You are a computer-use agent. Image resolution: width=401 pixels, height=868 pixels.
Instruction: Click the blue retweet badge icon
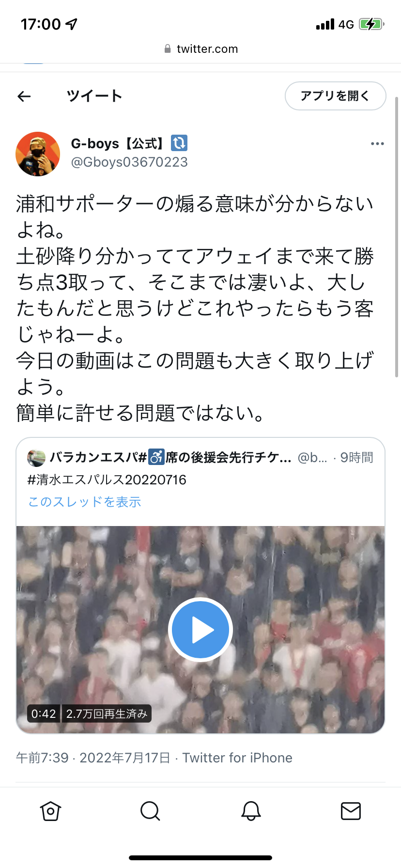coord(179,143)
